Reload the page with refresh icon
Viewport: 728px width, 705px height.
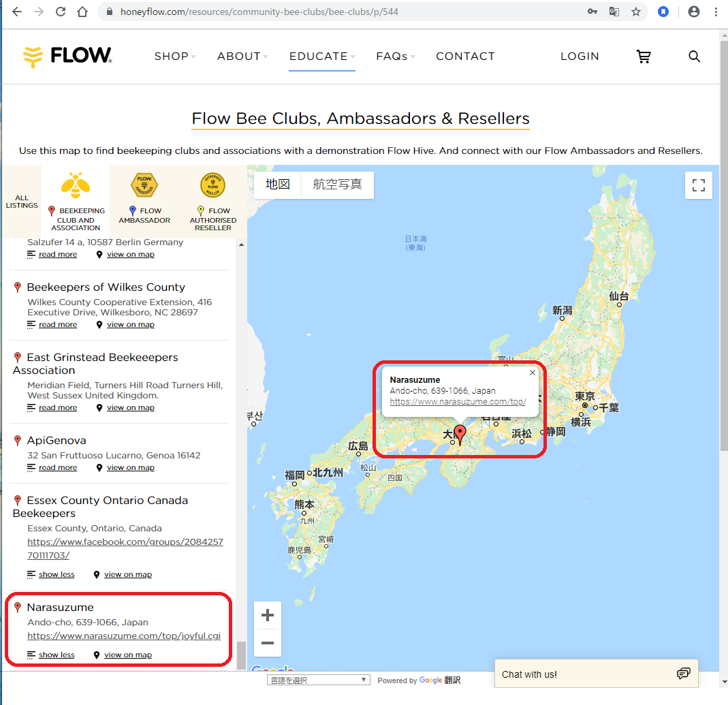tap(61, 12)
